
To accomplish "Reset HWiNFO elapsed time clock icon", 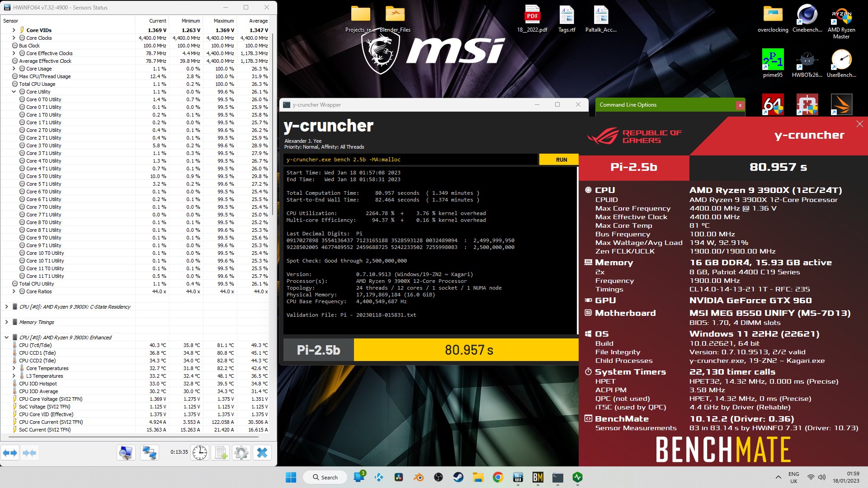I will point(199,453).
